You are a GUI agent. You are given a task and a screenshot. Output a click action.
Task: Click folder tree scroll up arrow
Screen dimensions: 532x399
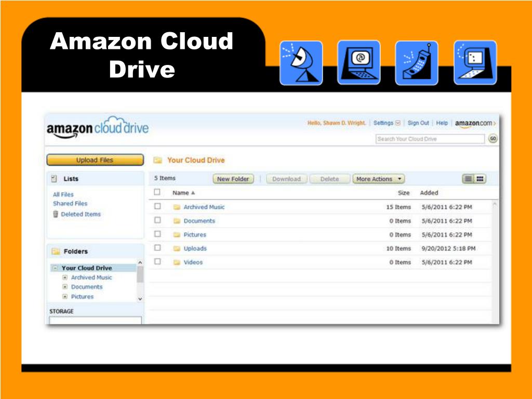[140, 262]
